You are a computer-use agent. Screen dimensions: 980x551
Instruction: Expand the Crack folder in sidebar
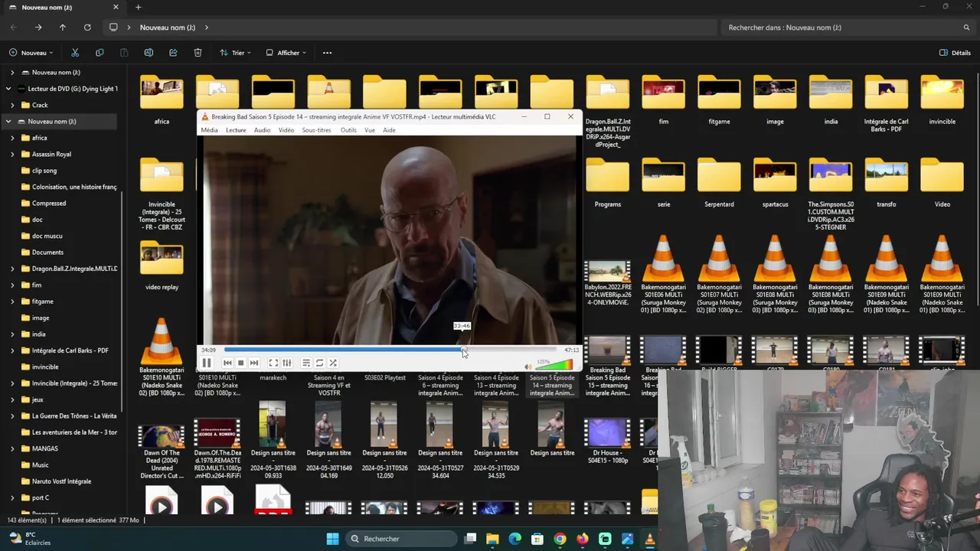(12, 105)
